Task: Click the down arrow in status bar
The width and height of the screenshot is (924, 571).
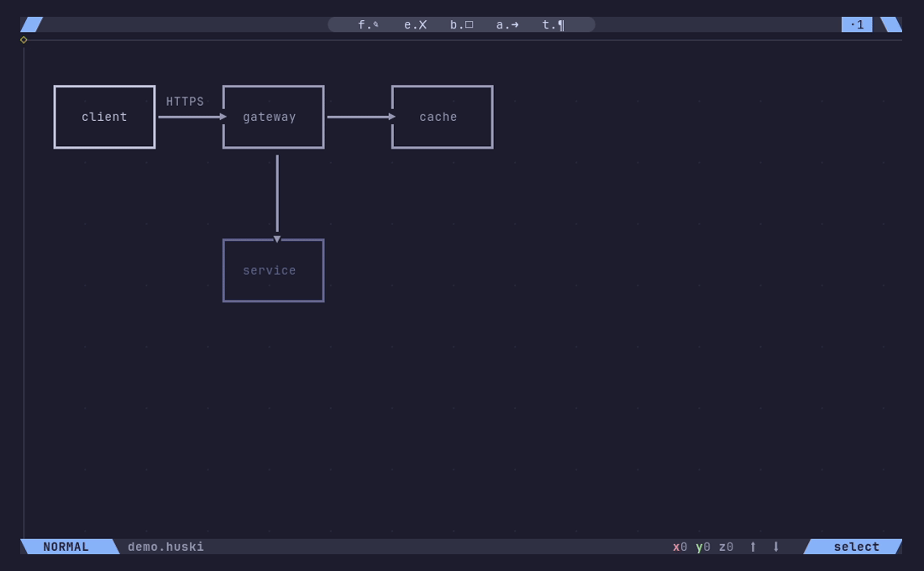Action: coord(776,547)
